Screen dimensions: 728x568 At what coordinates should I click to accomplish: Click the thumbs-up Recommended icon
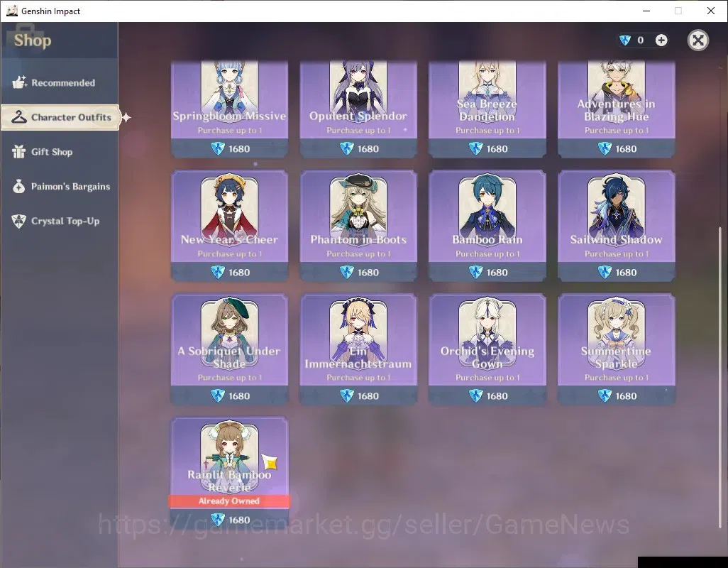[19, 82]
